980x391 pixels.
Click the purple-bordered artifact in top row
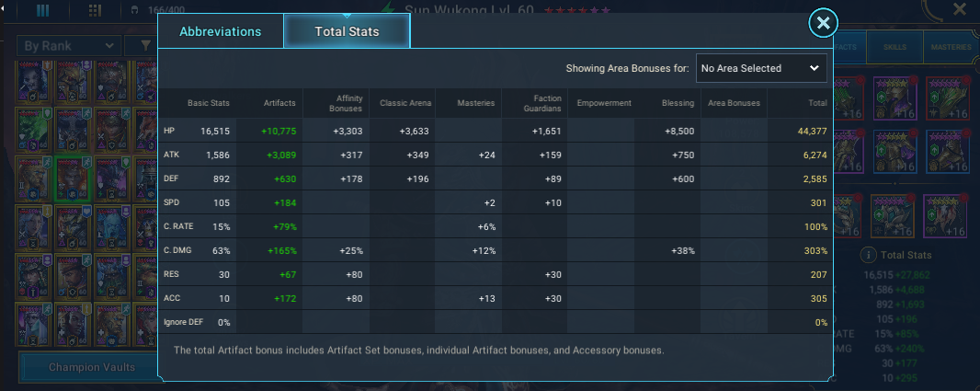[895, 98]
